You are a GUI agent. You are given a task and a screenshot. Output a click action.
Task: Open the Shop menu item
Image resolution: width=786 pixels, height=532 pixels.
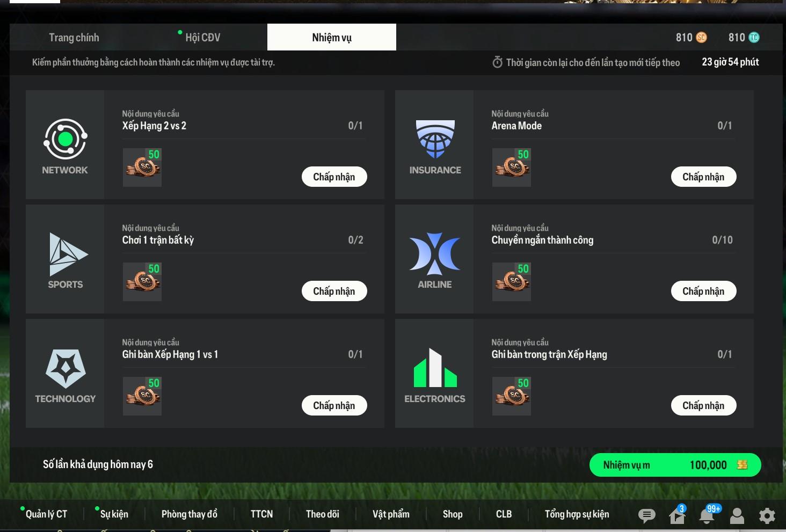tap(453, 514)
